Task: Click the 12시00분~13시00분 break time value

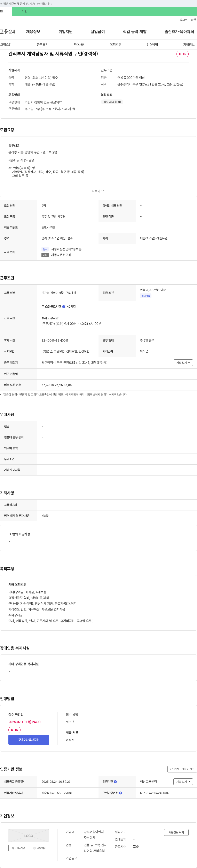Action: tap(55, 341)
